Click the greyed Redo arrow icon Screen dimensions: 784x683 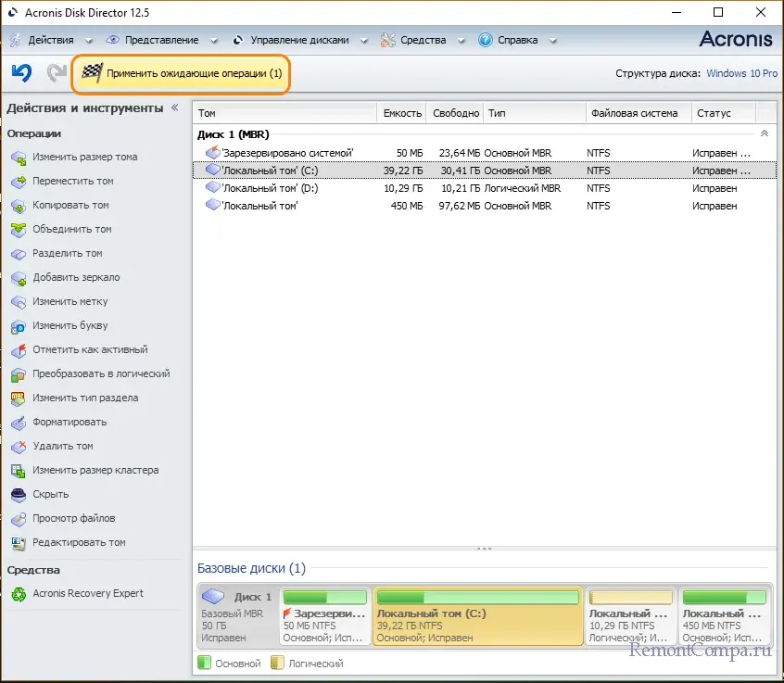(x=56, y=73)
